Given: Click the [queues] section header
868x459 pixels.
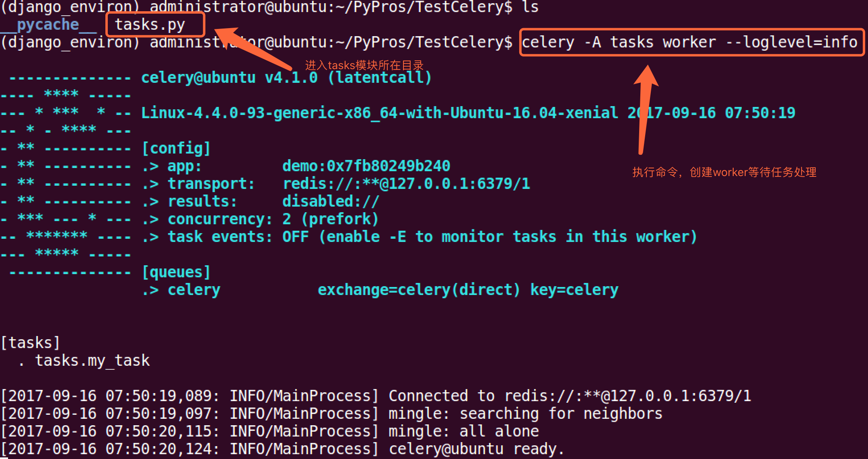Looking at the screenshot, I should coord(176,272).
